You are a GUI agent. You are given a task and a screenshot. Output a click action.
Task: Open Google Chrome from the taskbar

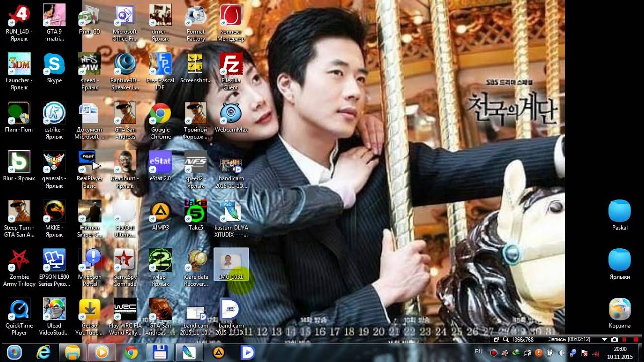click(131, 352)
